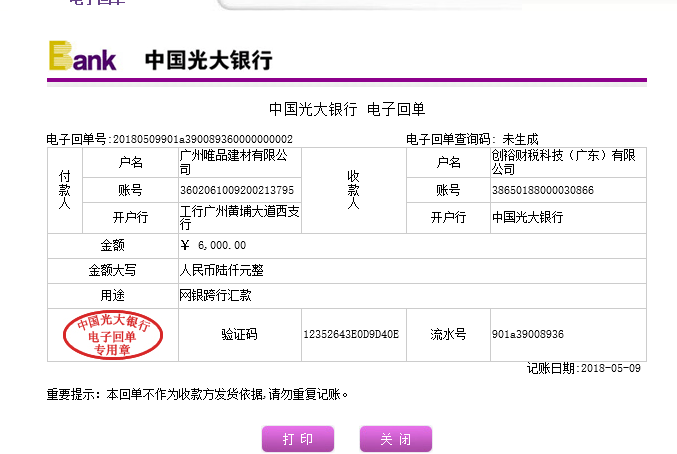The image size is (677, 454).
Task: Click the Everbright Bank logo
Action: (x=83, y=56)
